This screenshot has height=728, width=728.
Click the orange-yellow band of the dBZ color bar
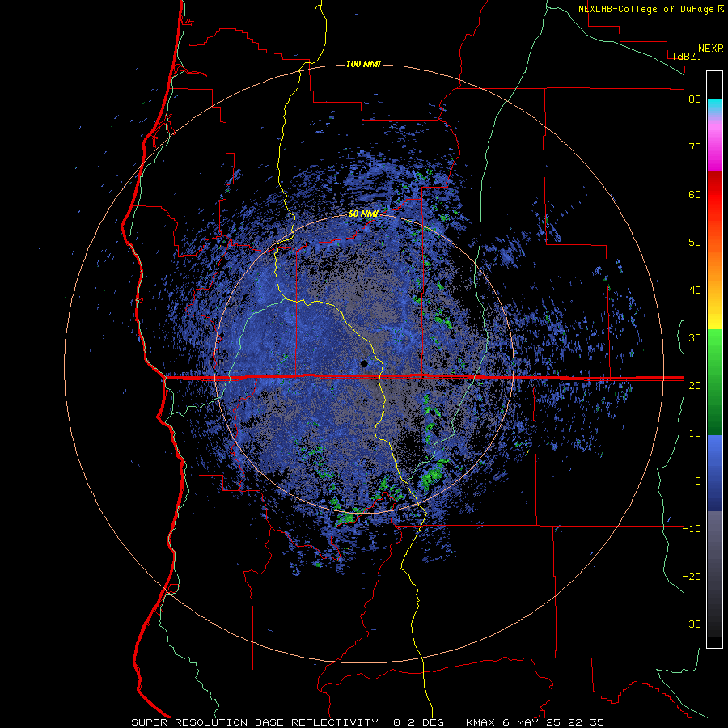point(714,274)
